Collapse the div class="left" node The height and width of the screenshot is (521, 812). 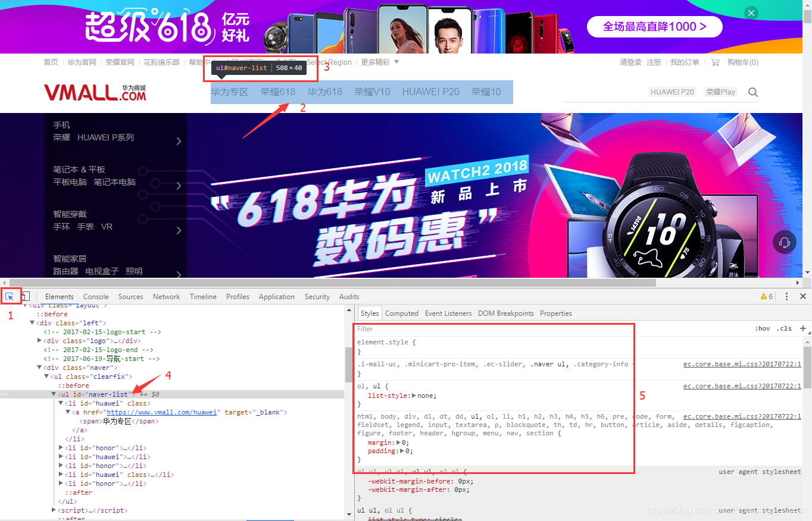(32, 323)
